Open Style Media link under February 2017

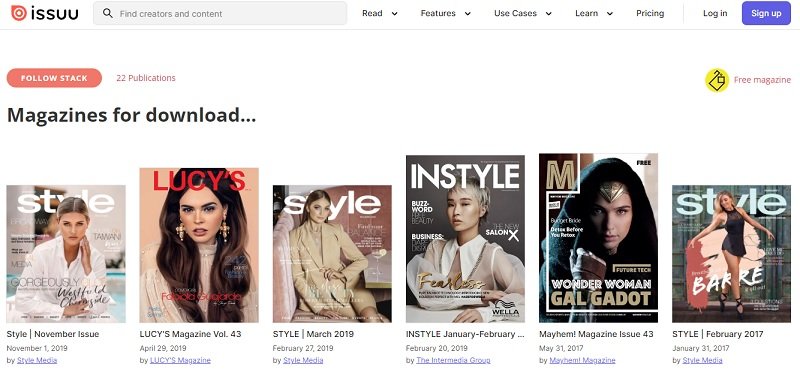[x=703, y=360]
